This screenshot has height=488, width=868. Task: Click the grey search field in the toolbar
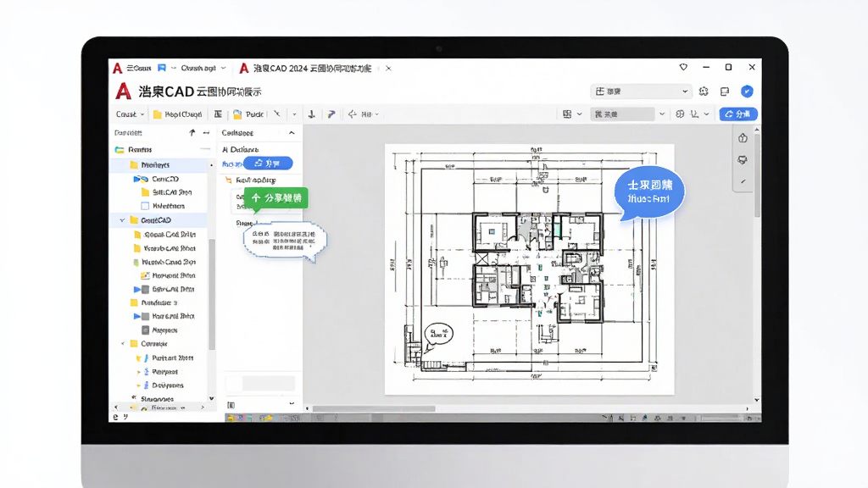click(622, 114)
